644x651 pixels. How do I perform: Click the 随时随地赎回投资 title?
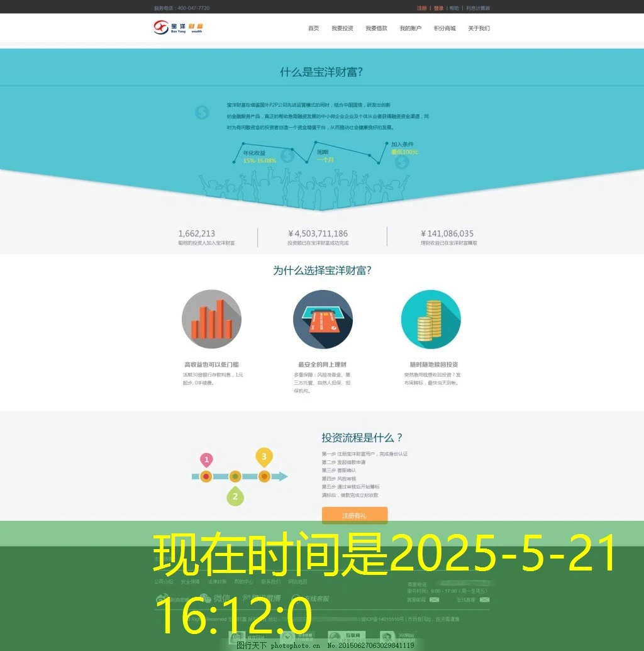point(434,365)
